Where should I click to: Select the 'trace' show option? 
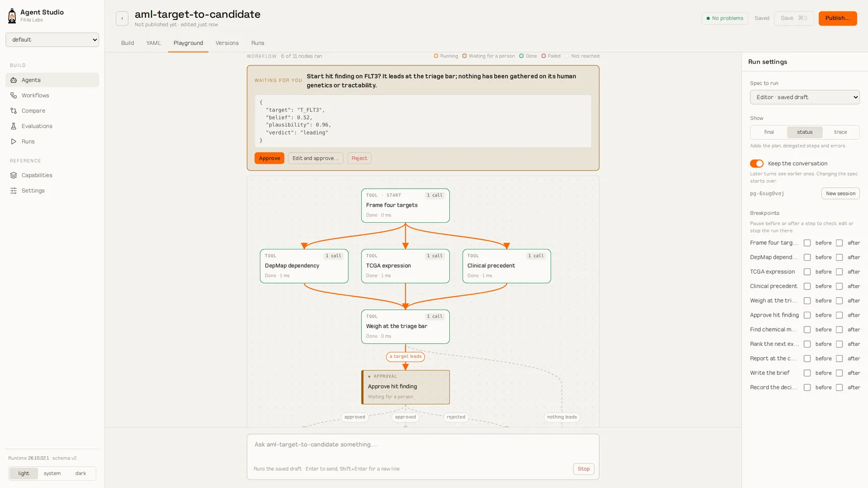coord(840,132)
